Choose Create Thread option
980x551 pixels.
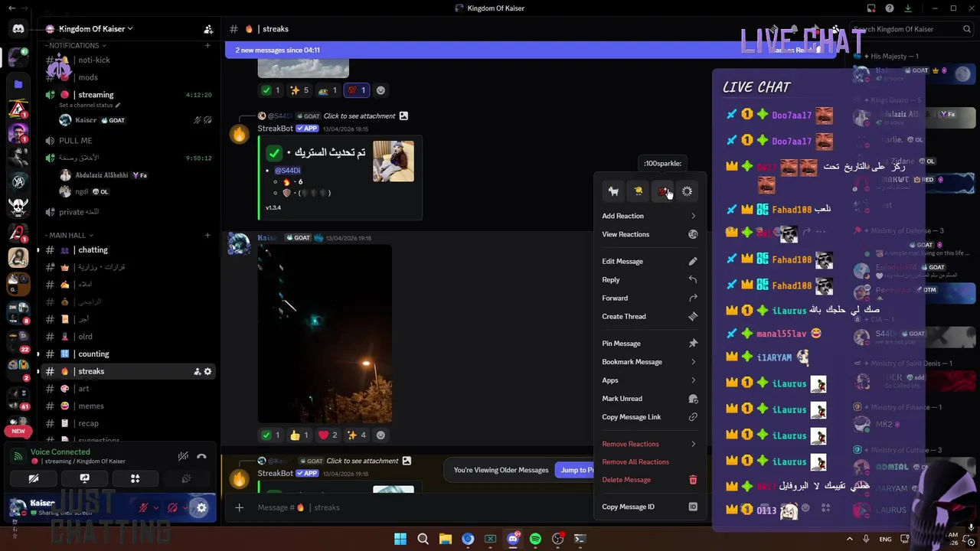click(649, 317)
